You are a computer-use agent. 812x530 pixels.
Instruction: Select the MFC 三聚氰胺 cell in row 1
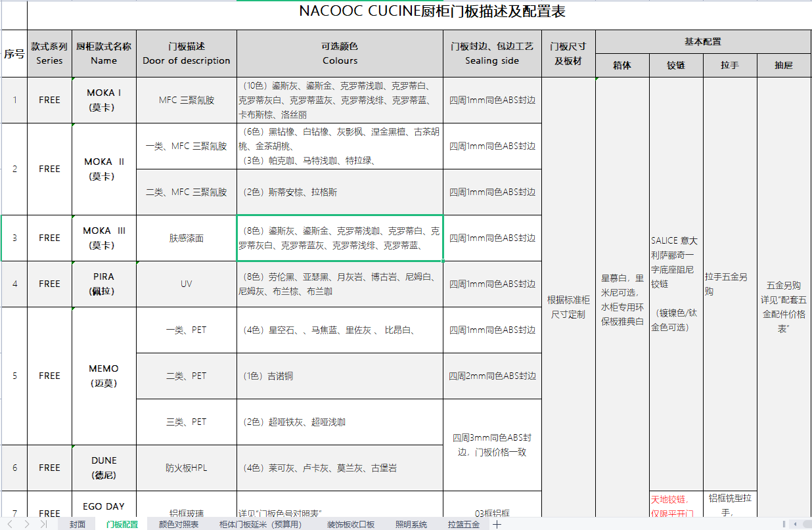point(187,100)
